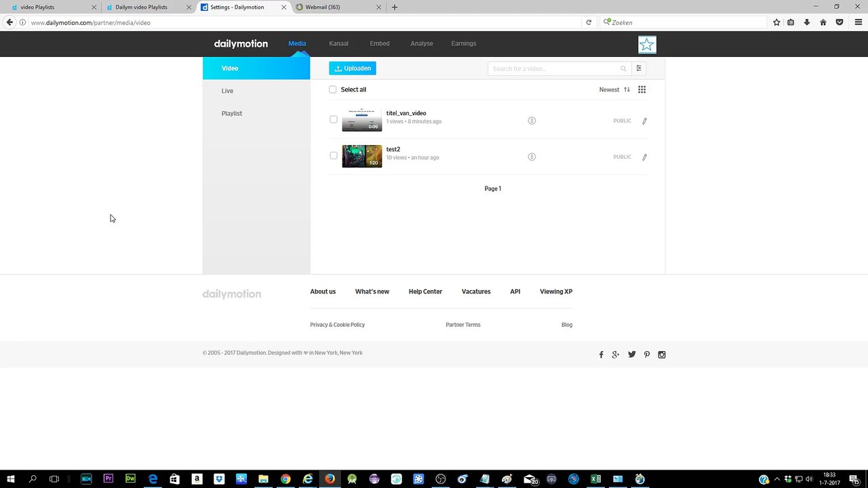Click the monetization dollar icon for titel_van_video
The image size is (868, 488).
[532, 121]
